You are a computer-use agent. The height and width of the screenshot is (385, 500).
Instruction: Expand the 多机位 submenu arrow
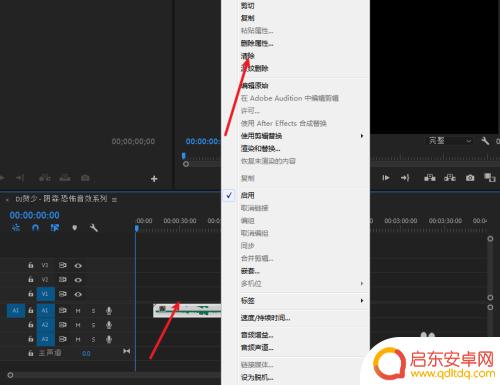[x=362, y=284]
